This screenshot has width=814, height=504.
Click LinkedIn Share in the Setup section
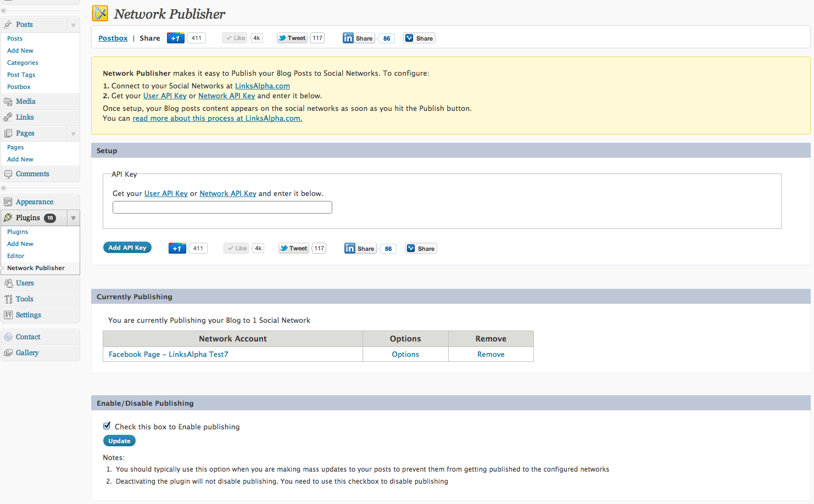coord(360,248)
